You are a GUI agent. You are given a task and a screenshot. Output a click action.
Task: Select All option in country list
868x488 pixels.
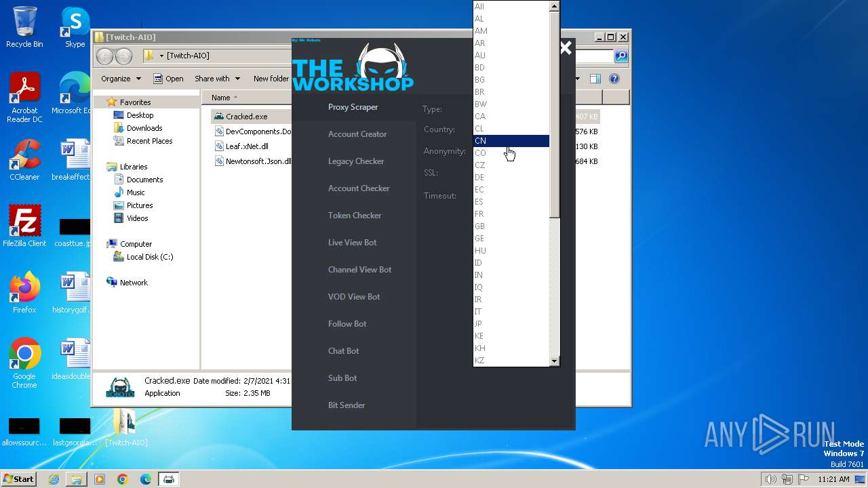(x=511, y=7)
